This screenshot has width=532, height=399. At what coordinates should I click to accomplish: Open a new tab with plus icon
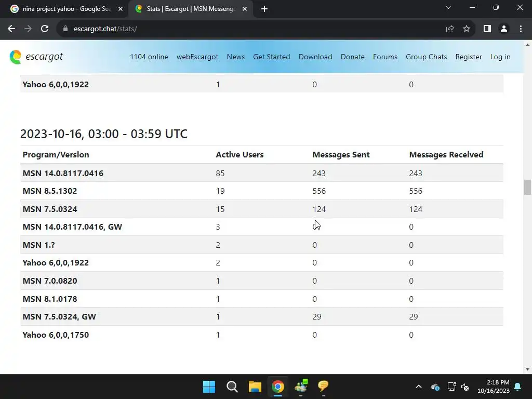(x=264, y=9)
